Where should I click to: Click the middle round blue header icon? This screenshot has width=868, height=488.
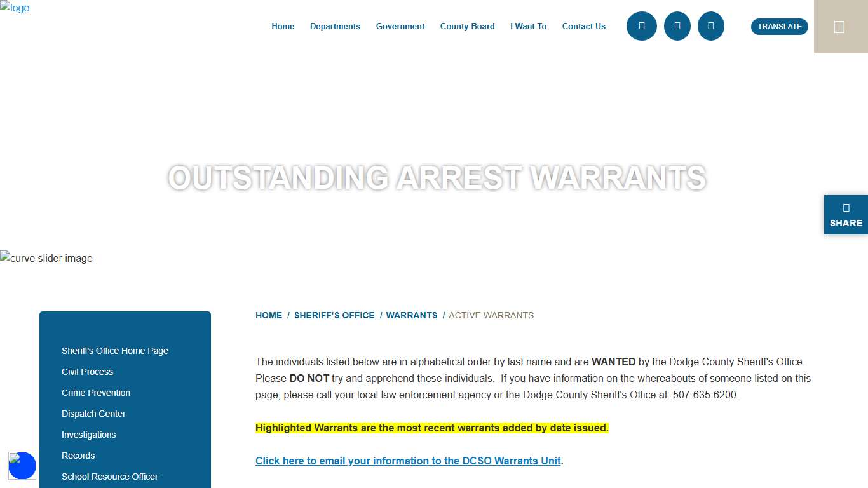(x=677, y=26)
